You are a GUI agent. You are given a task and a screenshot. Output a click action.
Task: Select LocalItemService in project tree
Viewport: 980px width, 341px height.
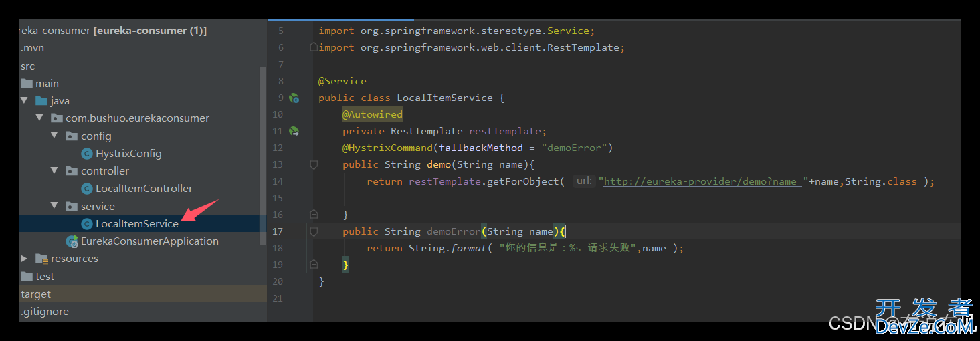click(142, 223)
